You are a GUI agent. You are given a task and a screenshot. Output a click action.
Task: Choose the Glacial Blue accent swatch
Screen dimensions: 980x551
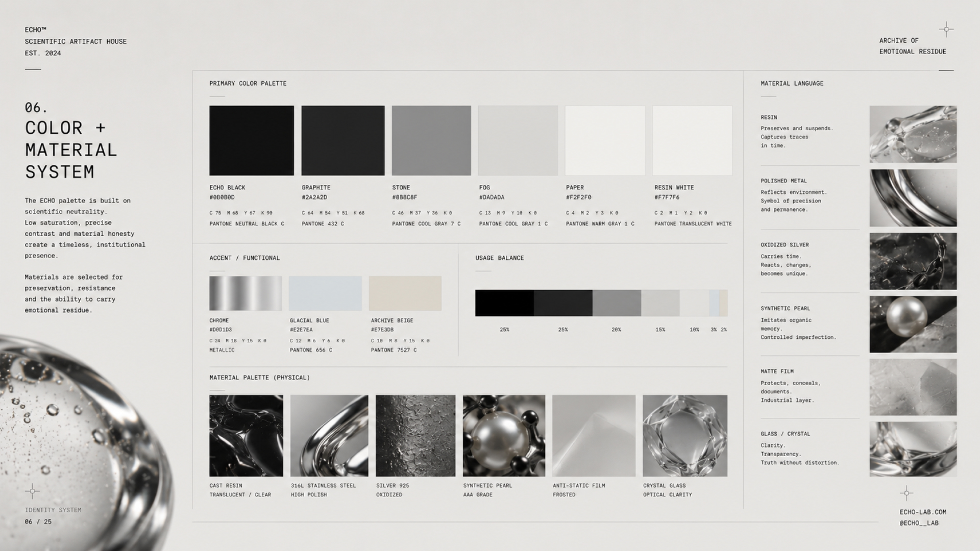pyautogui.click(x=325, y=293)
